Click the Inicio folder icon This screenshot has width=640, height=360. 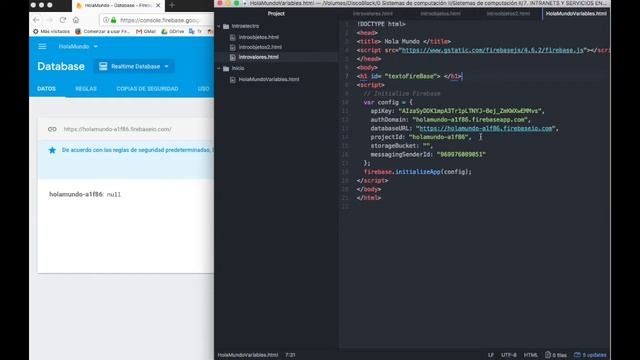click(x=226, y=69)
